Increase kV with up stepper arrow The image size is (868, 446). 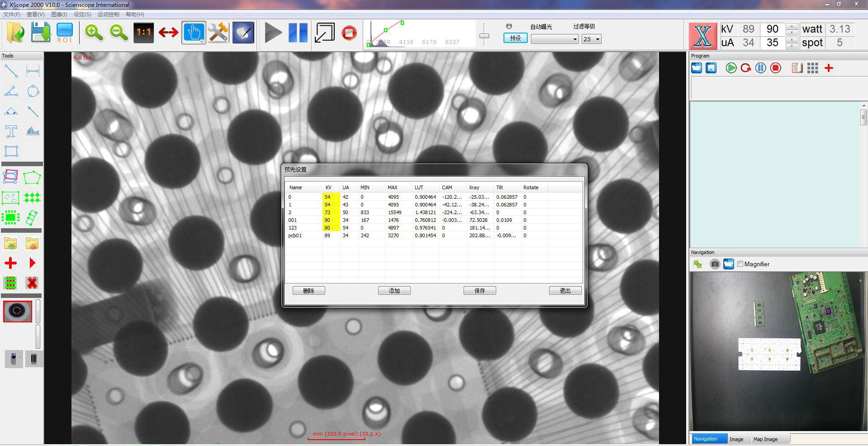tap(792, 26)
